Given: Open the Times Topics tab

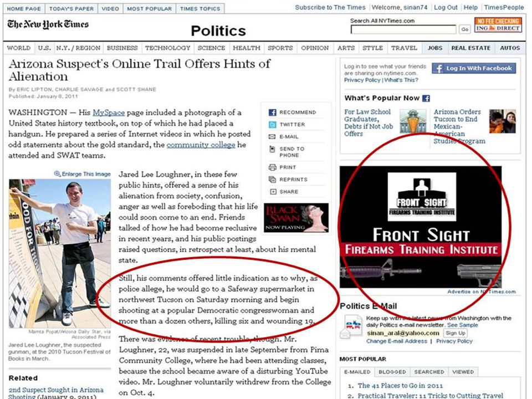Looking at the screenshot, I should [x=200, y=9].
